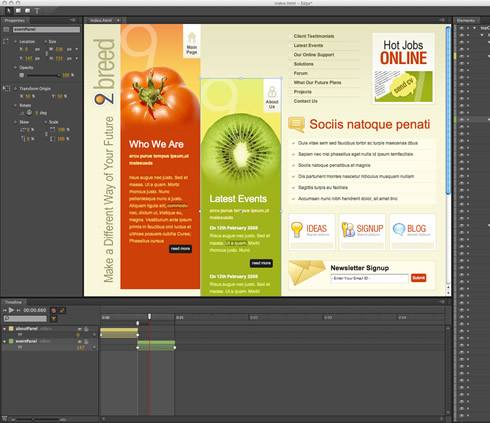
Task: Select the Text tool
Action: (37, 11)
